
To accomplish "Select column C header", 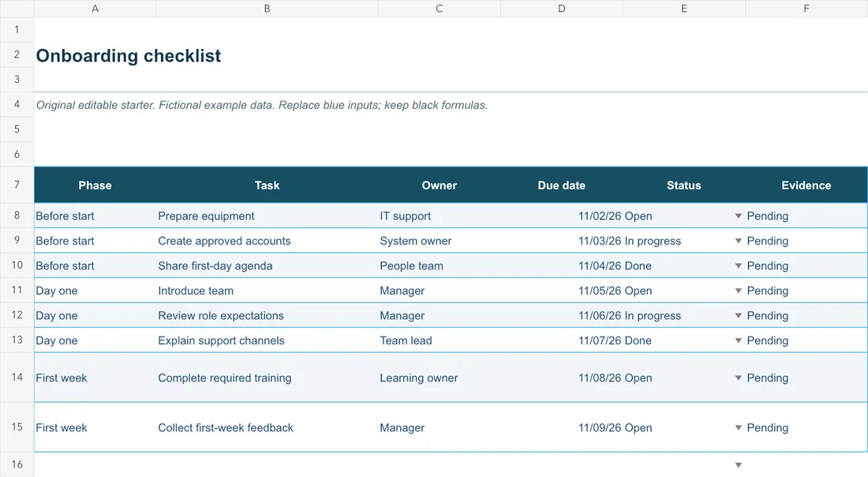I will 439,9.
